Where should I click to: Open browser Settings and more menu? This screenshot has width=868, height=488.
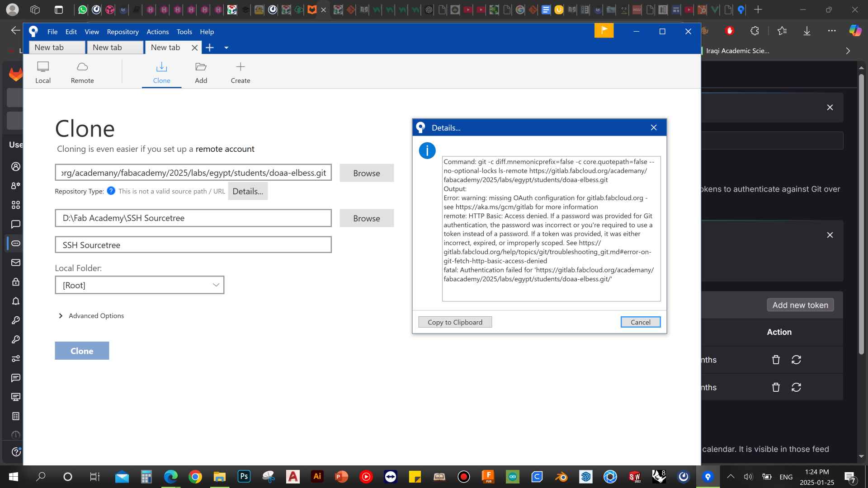(x=832, y=31)
